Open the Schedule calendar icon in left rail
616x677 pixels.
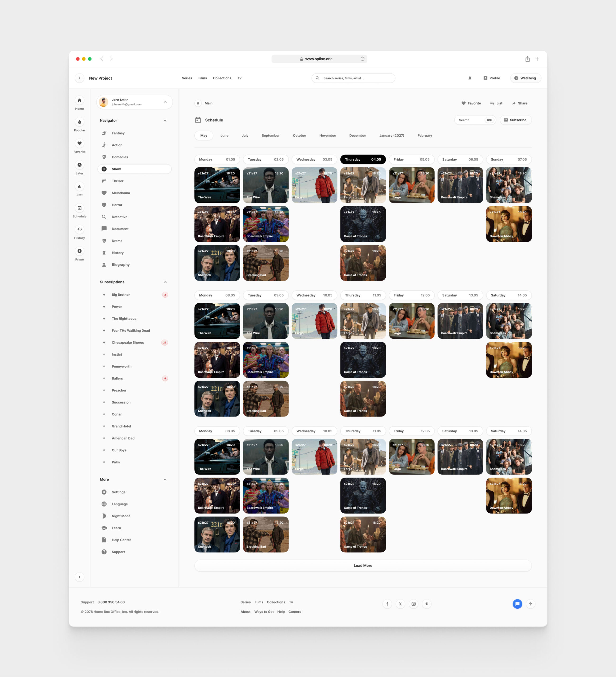pyautogui.click(x=79, y=208)
